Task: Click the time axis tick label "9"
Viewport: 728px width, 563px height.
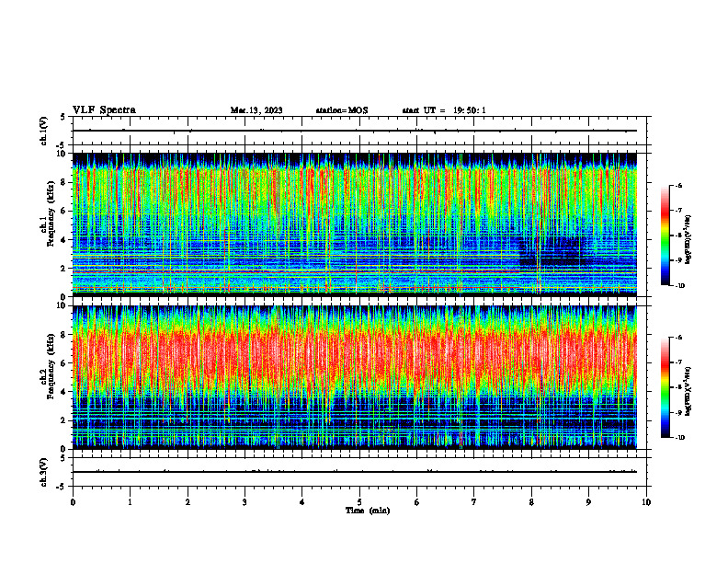Action: 588,502
